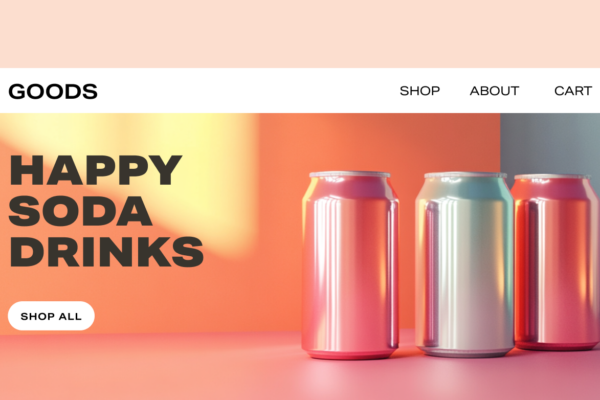Click the word SODA in headline
The height and width of the screenshot is (400, 600).
click(x=80, y=211)
